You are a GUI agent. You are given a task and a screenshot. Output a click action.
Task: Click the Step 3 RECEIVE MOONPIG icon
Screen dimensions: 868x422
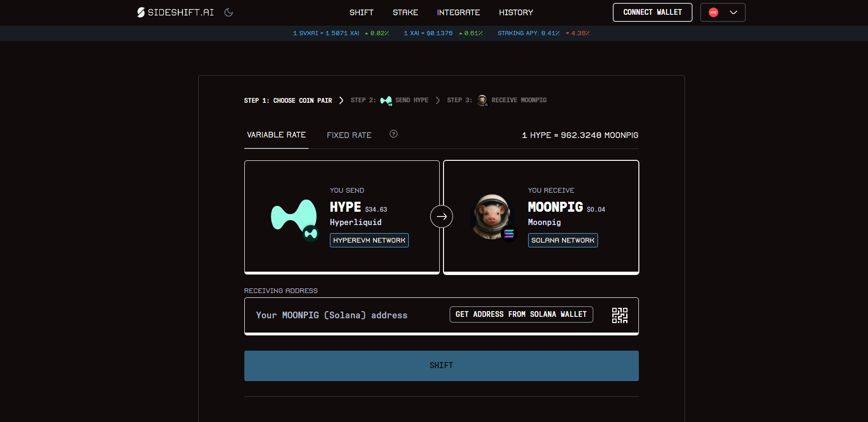482,100
